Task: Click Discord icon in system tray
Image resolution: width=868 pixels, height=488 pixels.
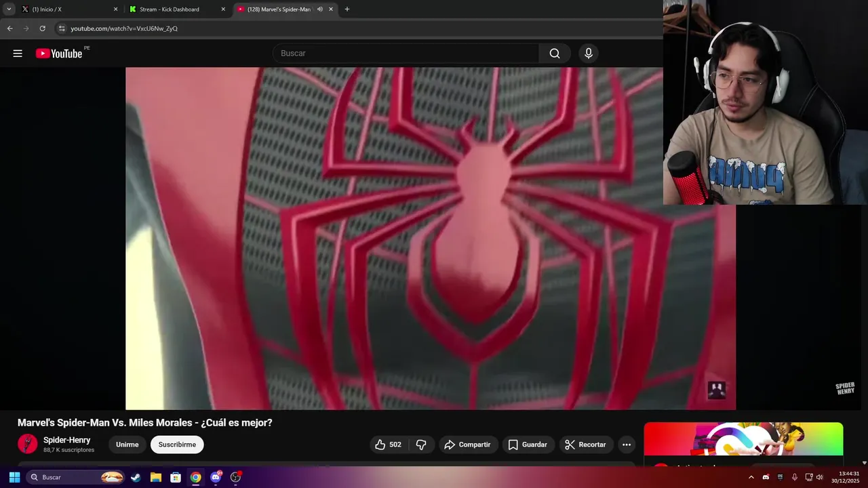Action: tap(766, 477)
